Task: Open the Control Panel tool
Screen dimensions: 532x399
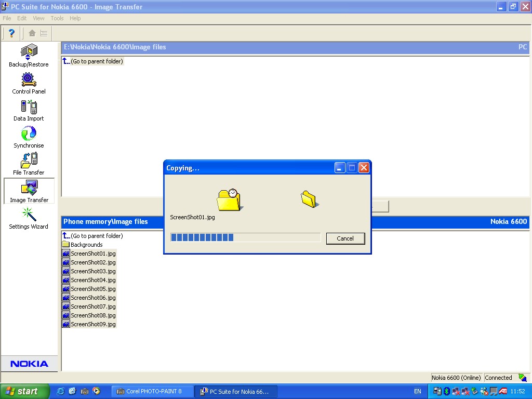Action: pos(29,84)
